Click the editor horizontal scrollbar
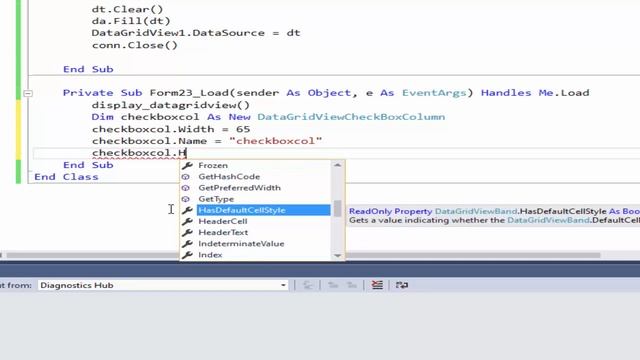The height and width of the screenshot is (360, 640). coord(302,256)
